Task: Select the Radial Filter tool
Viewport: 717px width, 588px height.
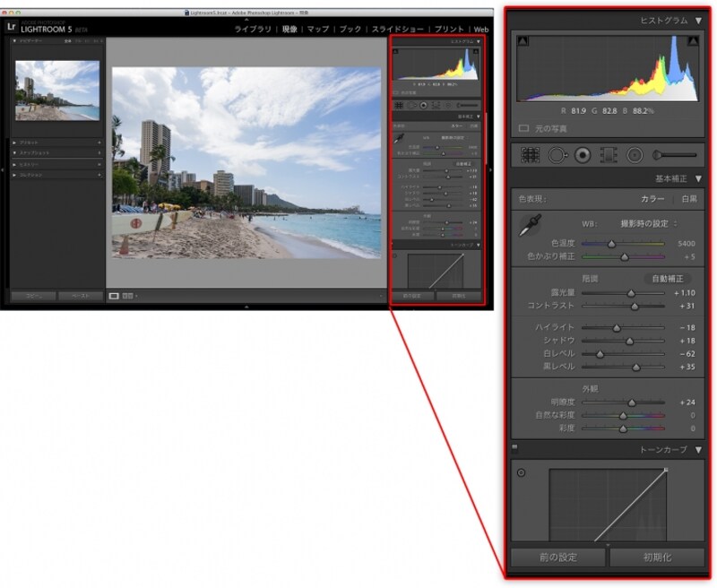Action: (x=635, y=155)
